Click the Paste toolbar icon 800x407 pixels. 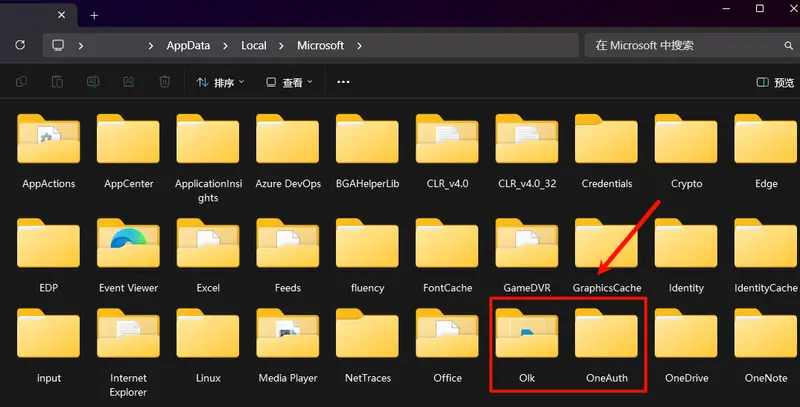(x=57, y=82)
